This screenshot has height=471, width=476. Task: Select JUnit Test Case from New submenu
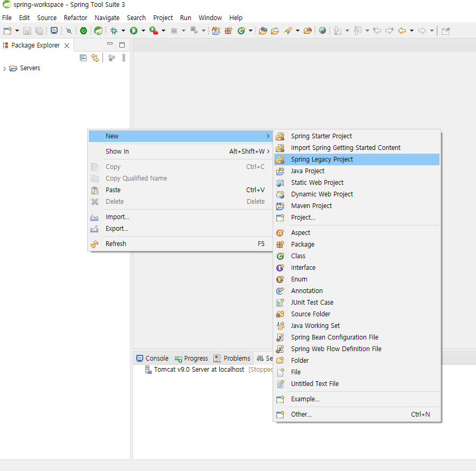click(x=357, y=302)
